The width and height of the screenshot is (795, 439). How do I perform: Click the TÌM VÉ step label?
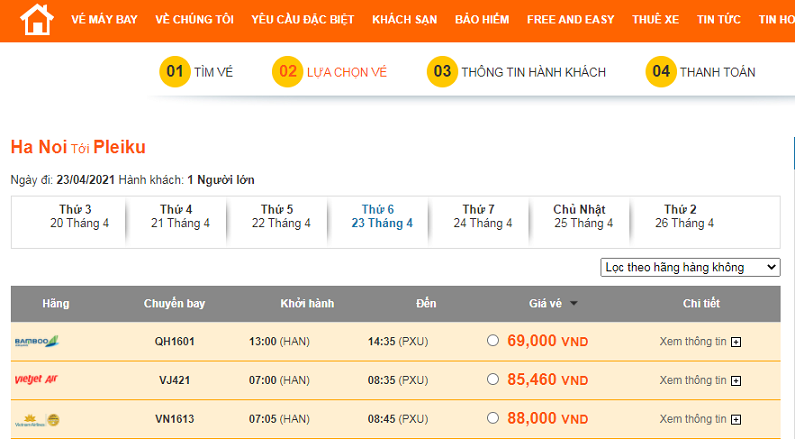pos(213,72)
